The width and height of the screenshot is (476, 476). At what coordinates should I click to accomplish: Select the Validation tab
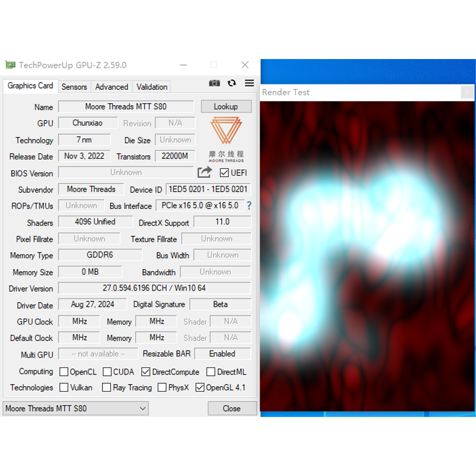tap(152, 87)
